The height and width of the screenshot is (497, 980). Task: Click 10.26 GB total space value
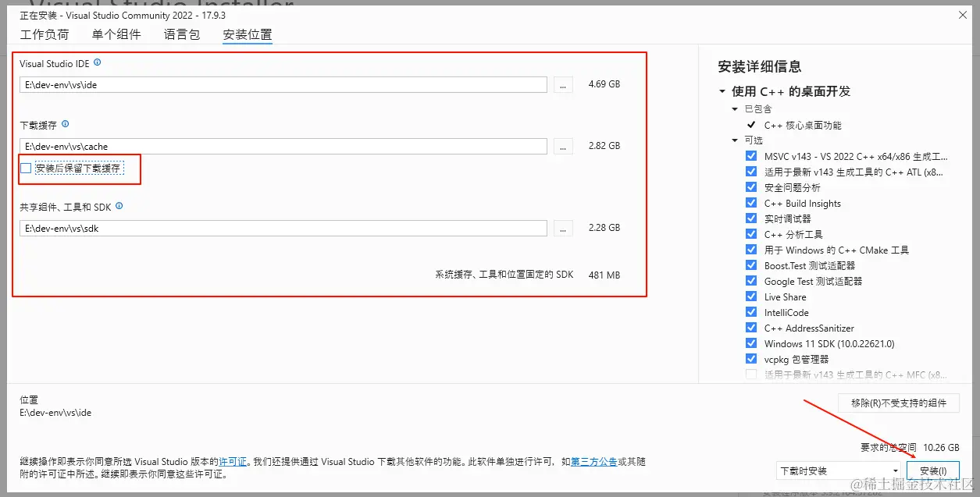[x=941, y=448]
